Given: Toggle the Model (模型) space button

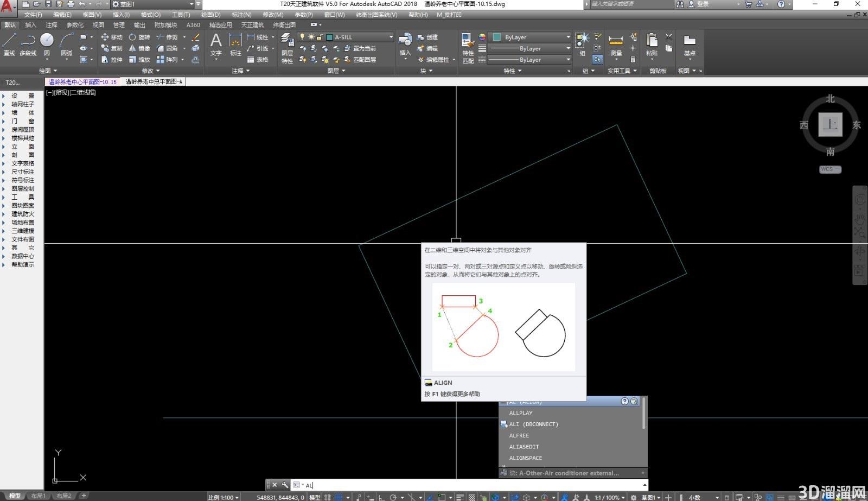Looking at the screenshot, I should pyautogui.click(x=315, y=497).
